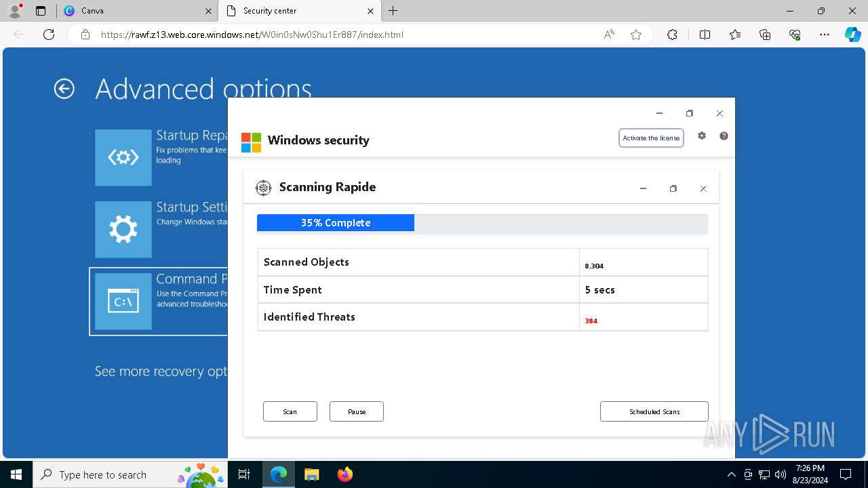This screenshot has width=868, height=488.
Task: Go back from Advanced options
Action: [64, 89]
